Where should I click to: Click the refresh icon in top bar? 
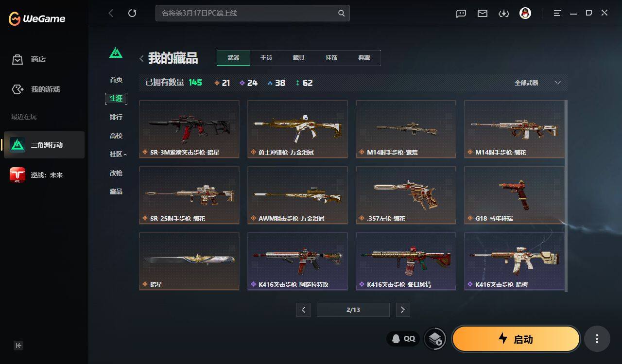pos(132,13)
